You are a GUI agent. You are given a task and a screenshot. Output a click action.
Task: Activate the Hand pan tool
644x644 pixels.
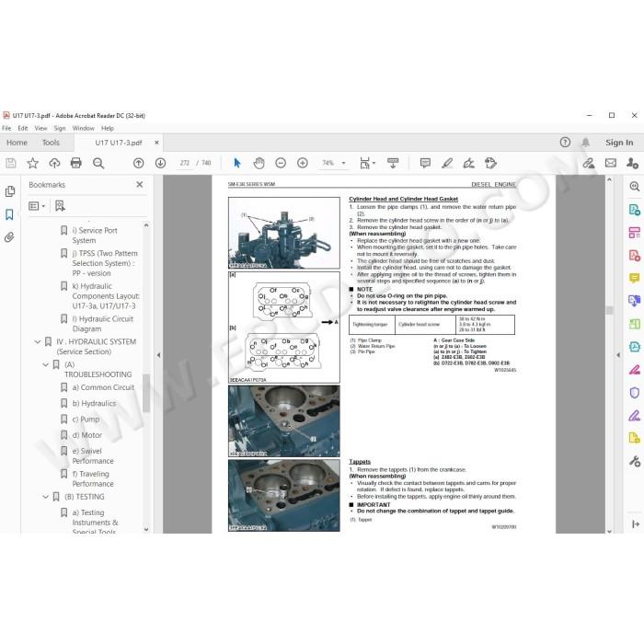pyautogui.click(x=259, y=163)
